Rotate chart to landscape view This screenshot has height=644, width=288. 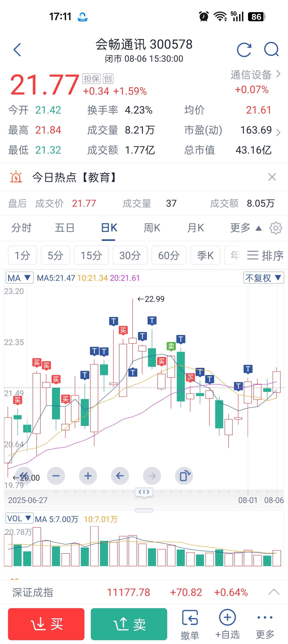coord(184,476)
